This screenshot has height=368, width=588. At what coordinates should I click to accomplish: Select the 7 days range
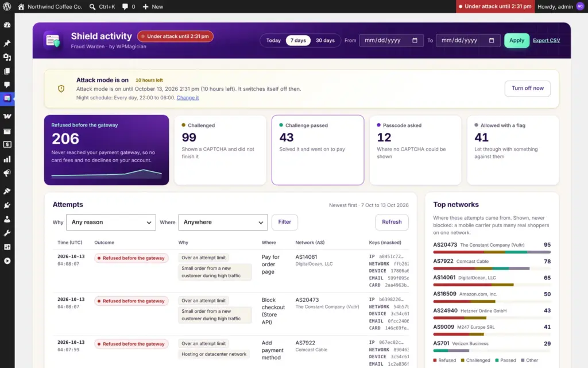[x=298, y=41]
